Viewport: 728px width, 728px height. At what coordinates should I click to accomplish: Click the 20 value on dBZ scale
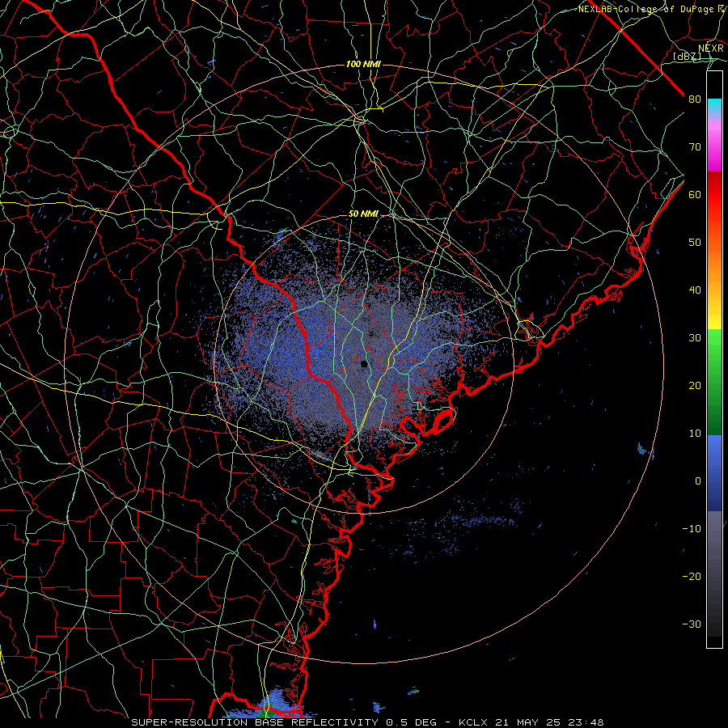pyautogui.click(x=695, y=386)
